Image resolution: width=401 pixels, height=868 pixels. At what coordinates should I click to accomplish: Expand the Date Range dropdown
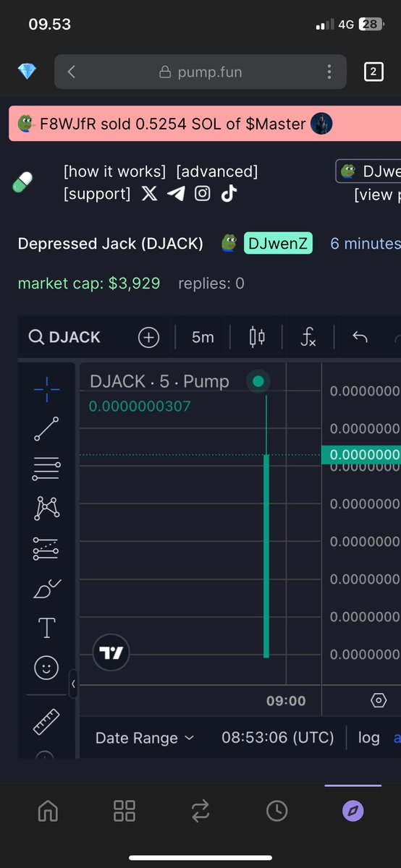tap(145, 738)
